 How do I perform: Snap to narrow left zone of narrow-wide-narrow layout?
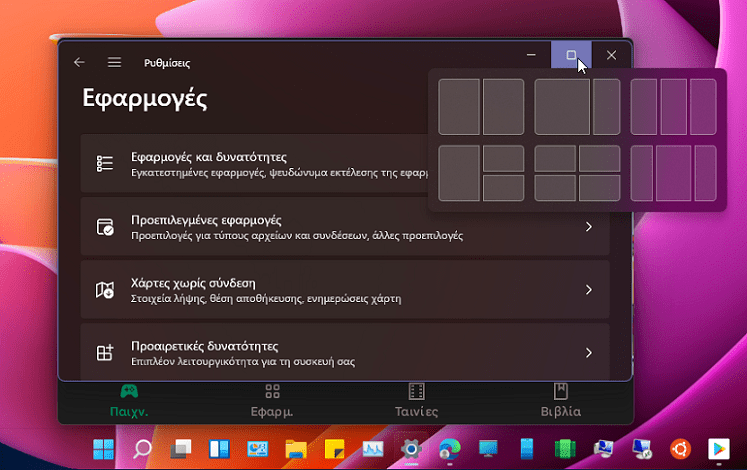pyautogui.click(x=642, y=173)
